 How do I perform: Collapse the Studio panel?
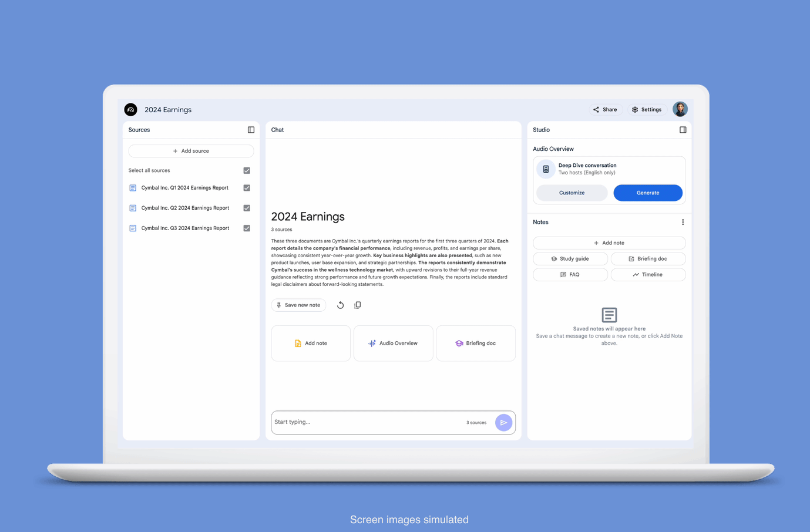[683, 130]
